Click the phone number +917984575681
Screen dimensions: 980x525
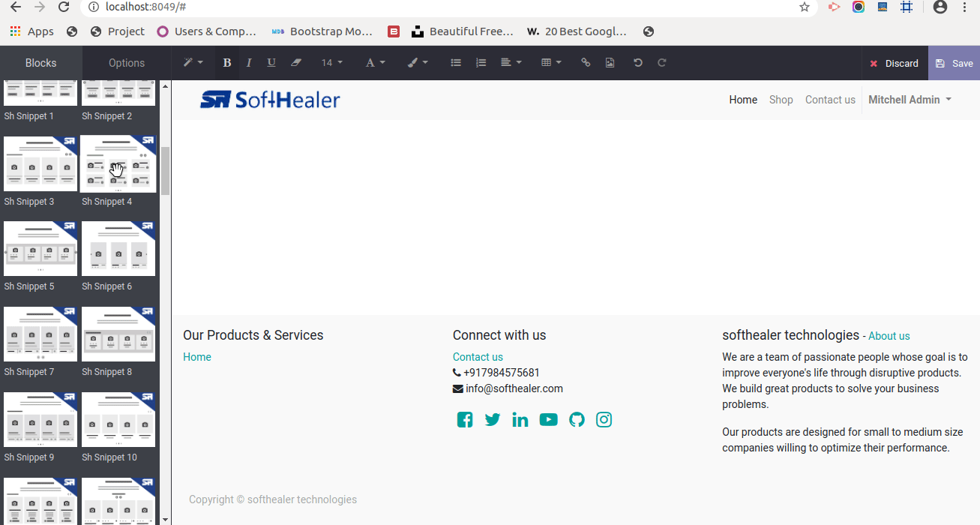[502, 373]
